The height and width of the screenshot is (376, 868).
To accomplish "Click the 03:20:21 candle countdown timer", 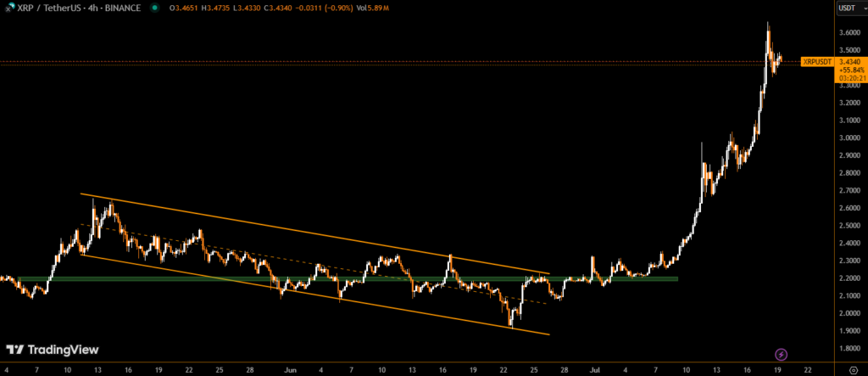I will pyautogui.click(x=849, y=77).
